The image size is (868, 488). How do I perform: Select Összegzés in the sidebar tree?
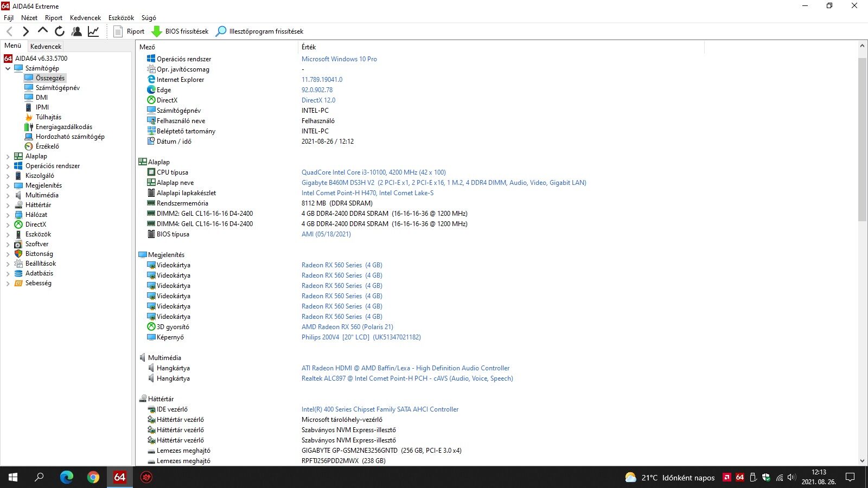pyautogui.click(x=50, y=78)
